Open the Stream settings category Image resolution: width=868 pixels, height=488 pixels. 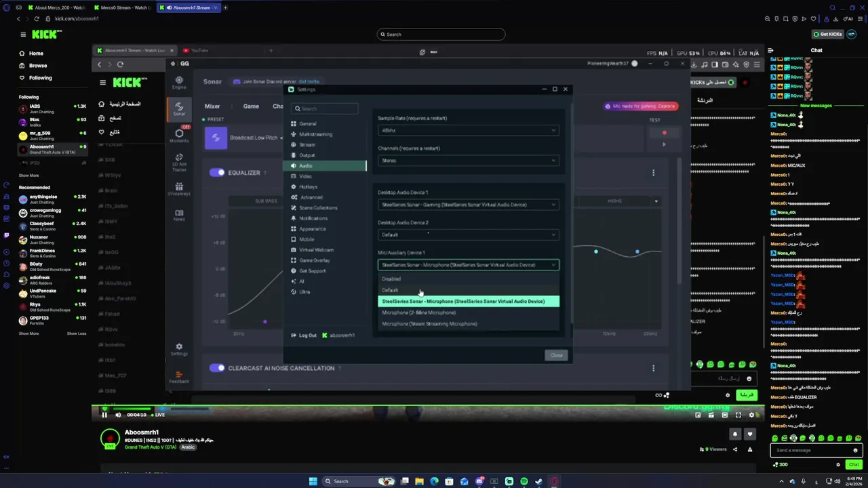pos(307,144)
